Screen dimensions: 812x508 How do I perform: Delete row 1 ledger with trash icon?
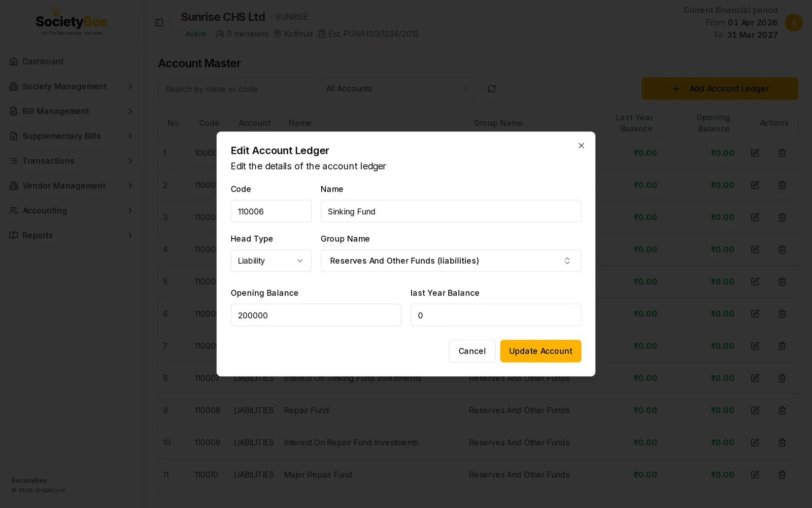pos(782,153)
